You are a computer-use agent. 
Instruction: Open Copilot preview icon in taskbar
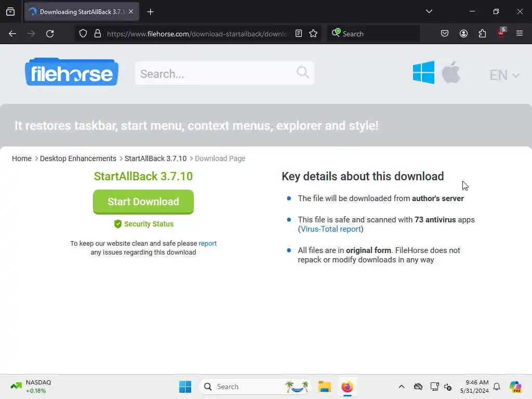pyautogui.click(x=515, y=387)
